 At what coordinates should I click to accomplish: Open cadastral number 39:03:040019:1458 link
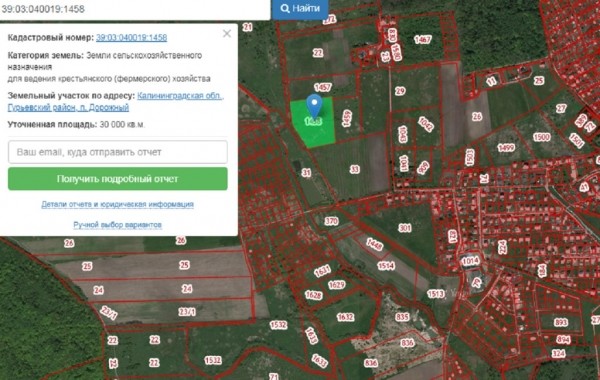(131, 38)
